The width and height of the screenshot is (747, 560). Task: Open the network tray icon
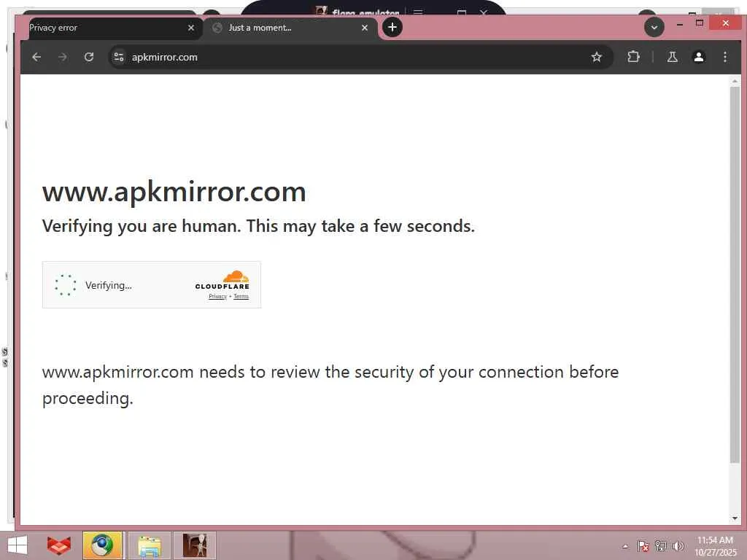(x=660, y=546)
